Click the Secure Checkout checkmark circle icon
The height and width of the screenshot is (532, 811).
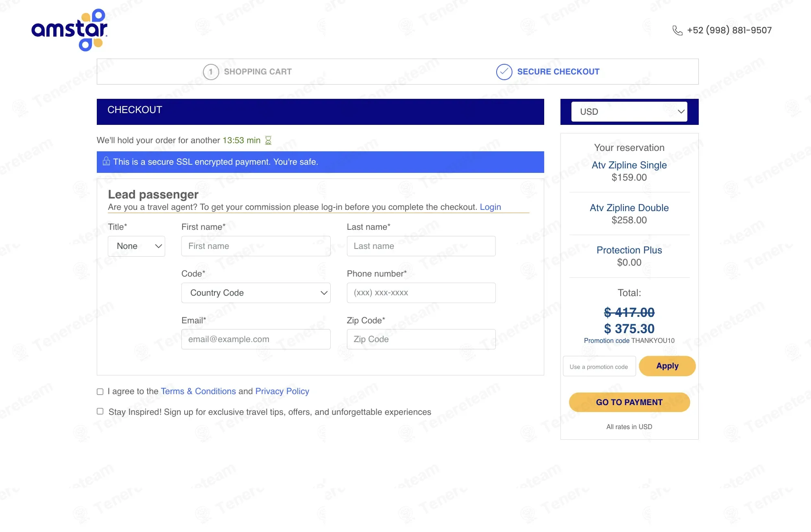pos(504,72)
